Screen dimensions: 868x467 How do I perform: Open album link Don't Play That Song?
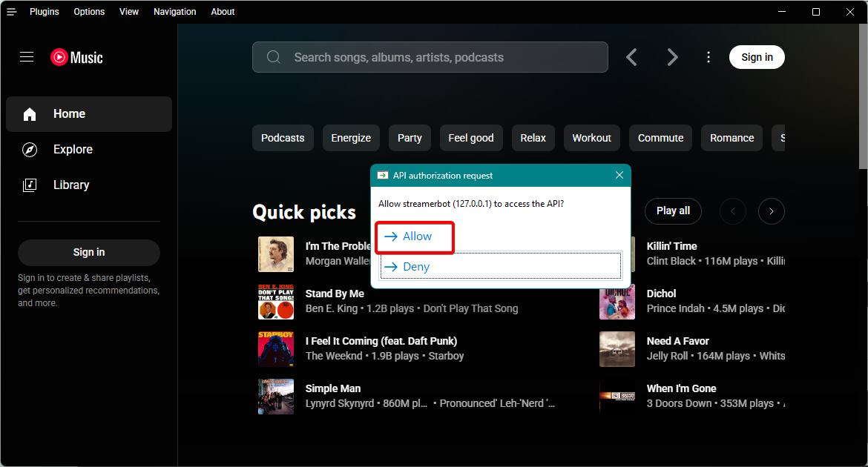[470, 309]
